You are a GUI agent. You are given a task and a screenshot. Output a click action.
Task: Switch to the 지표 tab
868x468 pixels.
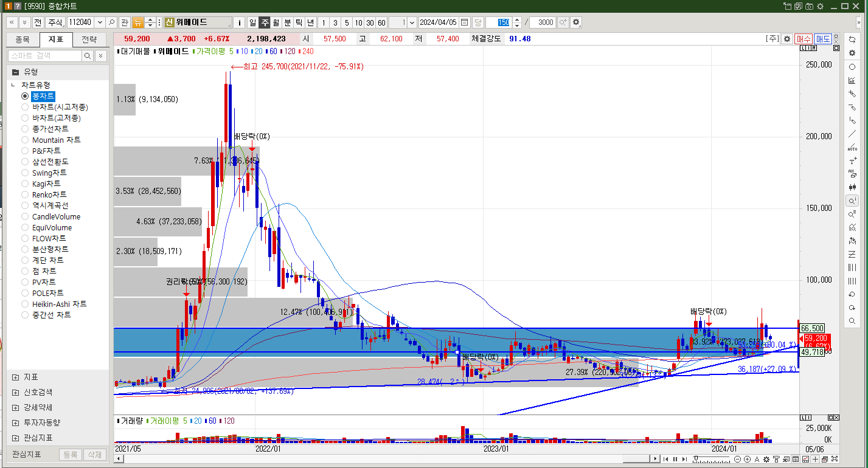click(55, 40)
